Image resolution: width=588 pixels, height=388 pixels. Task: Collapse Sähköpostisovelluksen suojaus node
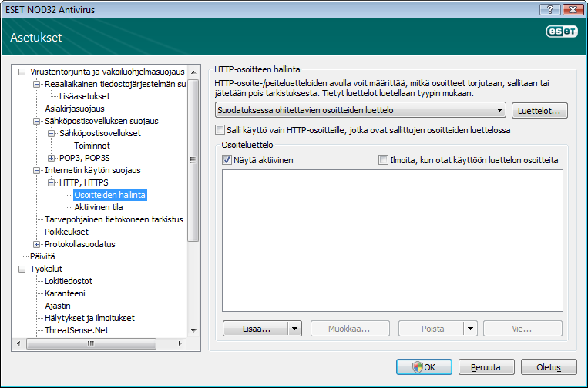coord(37,121)
